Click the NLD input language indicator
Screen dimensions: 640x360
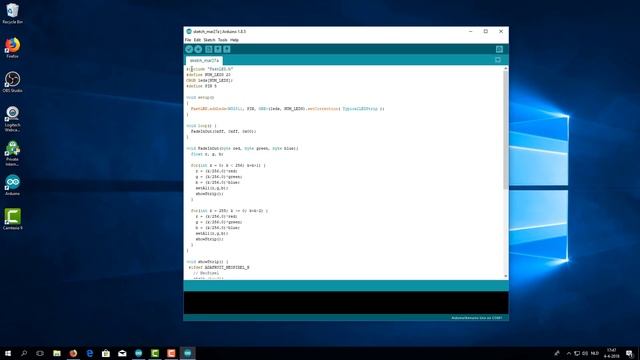(595, 353)
